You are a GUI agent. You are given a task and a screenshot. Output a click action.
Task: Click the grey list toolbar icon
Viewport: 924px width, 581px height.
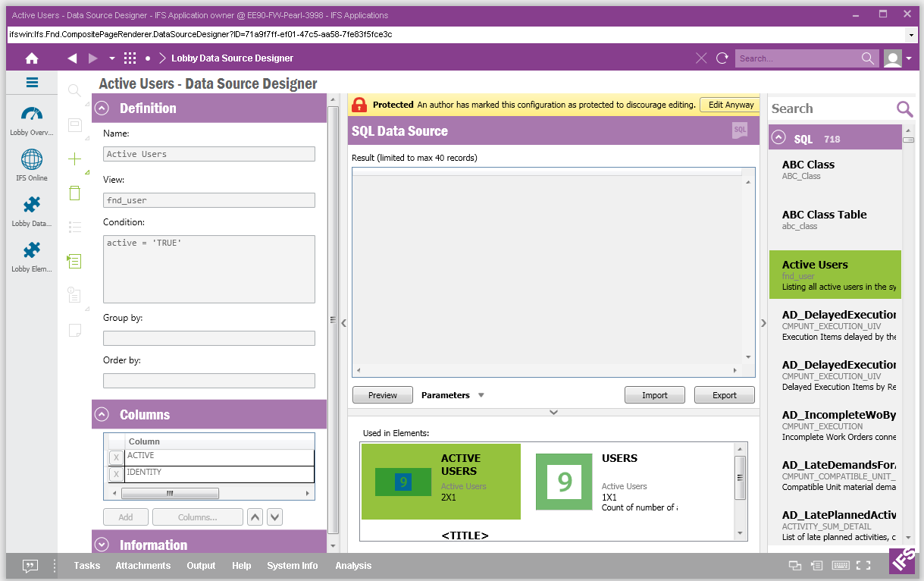pyautogui.click(x=74, y=227)
